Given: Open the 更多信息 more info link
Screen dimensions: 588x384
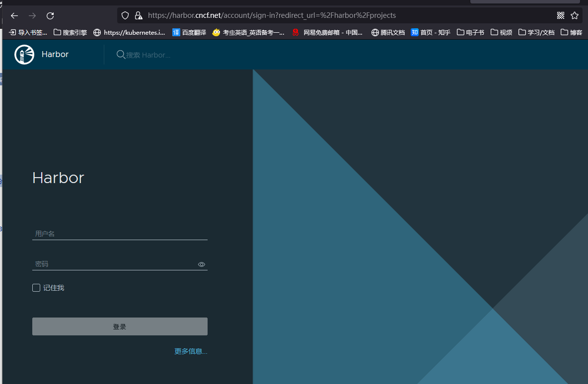Looking at the screenshot, I should tap(191, 351).
